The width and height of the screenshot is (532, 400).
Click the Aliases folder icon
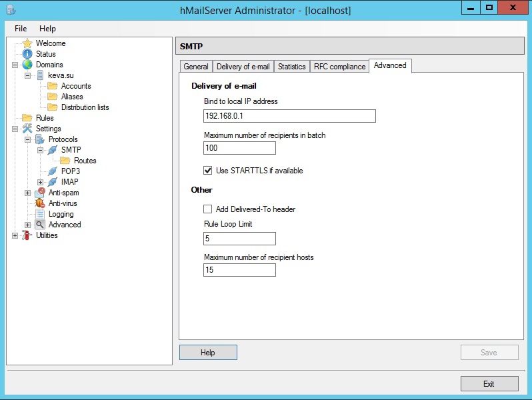(x=53, y=97)
